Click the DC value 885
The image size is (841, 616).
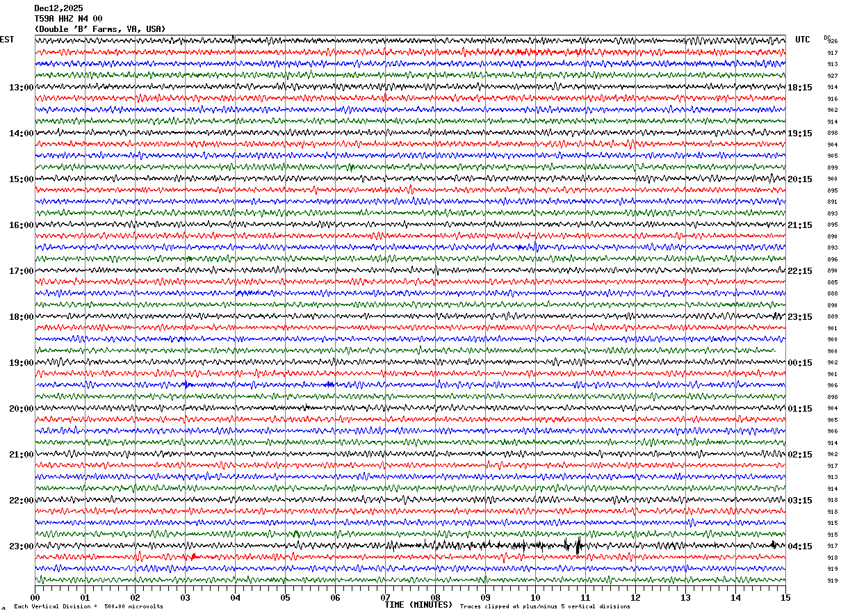coord(832,282)
